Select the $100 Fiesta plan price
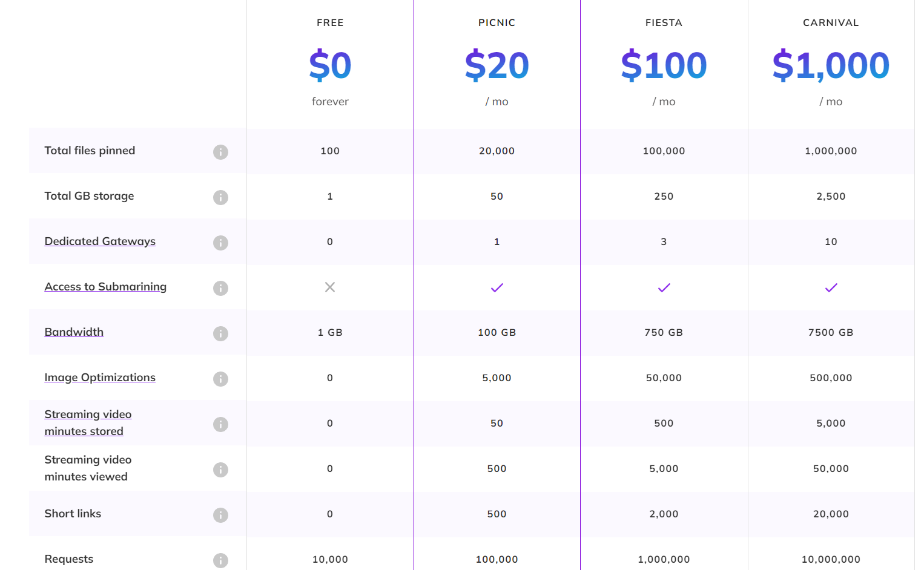 click(x=664, y=65)
